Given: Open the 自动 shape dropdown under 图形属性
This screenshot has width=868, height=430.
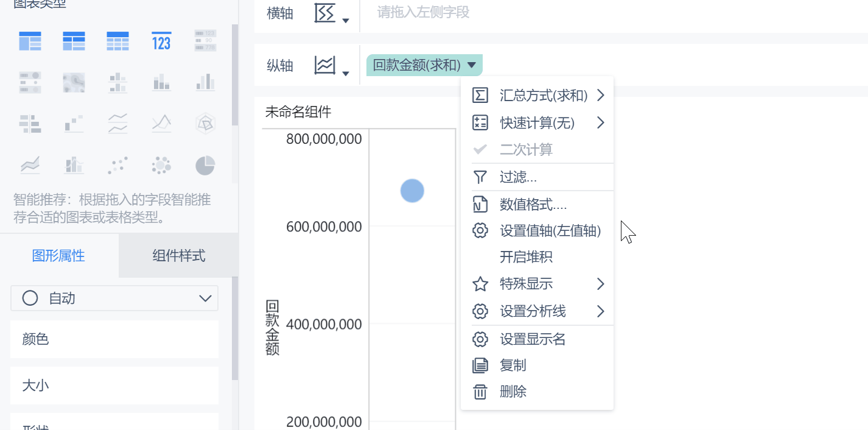Looking at the screenshot, I should coord(114,298).
